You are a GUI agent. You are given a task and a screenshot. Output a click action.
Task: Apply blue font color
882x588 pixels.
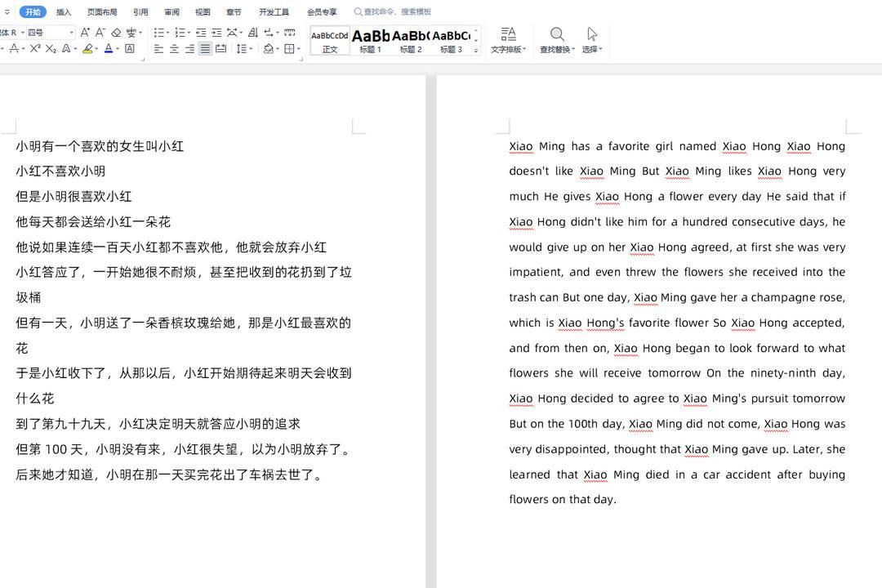pyautogui.click(x=109, y=49)
